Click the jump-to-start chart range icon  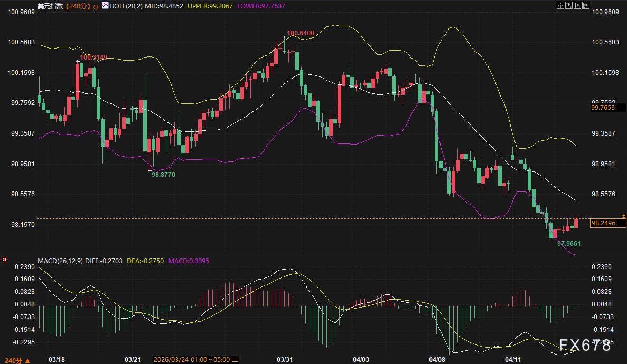[x=569, y=5]
